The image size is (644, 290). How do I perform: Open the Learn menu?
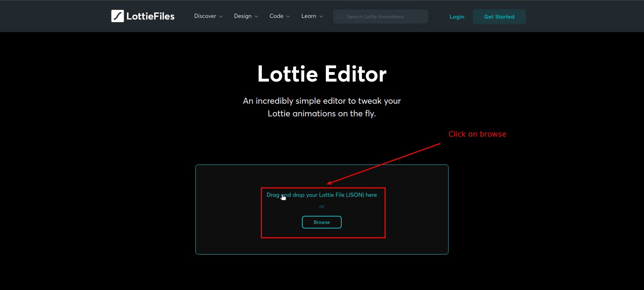309,16
